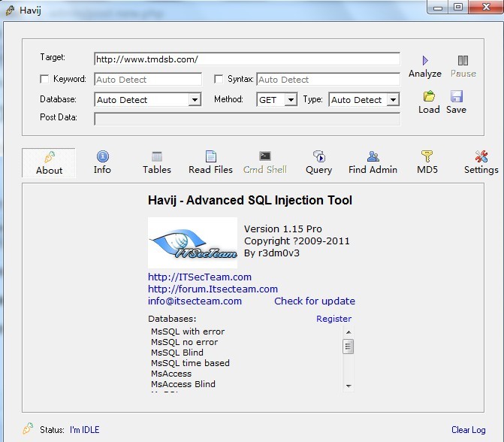
Task: Click the info@itsecteam.com email link
Action: click(195, 301)
